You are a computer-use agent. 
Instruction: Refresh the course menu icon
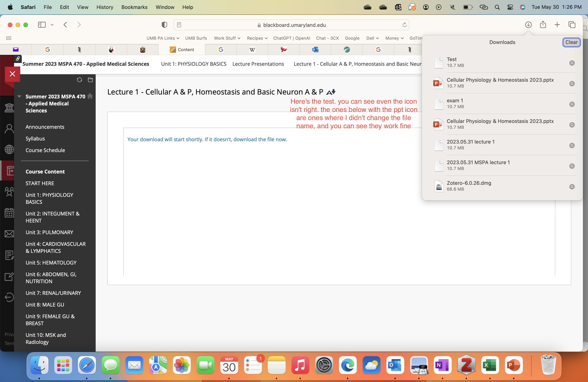(x=79, y=80)
